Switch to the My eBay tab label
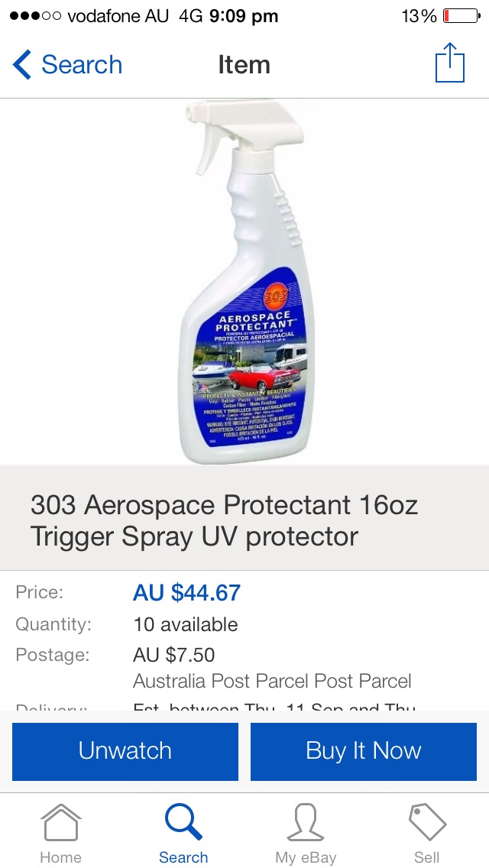 (x=306, y=857)
